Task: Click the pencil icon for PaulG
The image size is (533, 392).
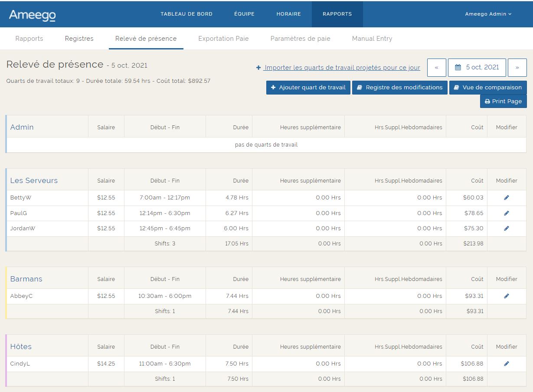Action: [x=506, y=213]
